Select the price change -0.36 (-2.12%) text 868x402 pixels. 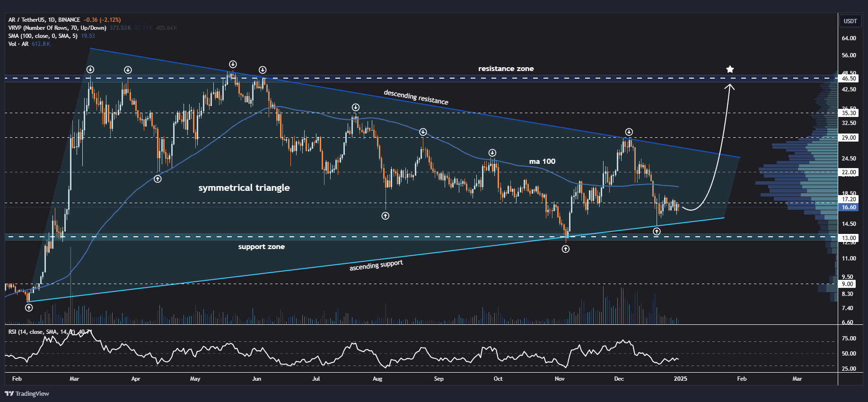tap(102, 20)
